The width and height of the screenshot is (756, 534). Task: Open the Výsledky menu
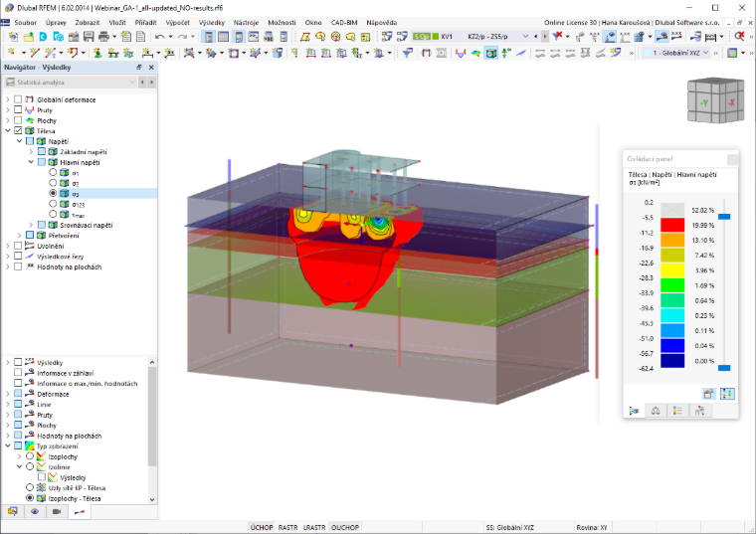tap(212, 22)
